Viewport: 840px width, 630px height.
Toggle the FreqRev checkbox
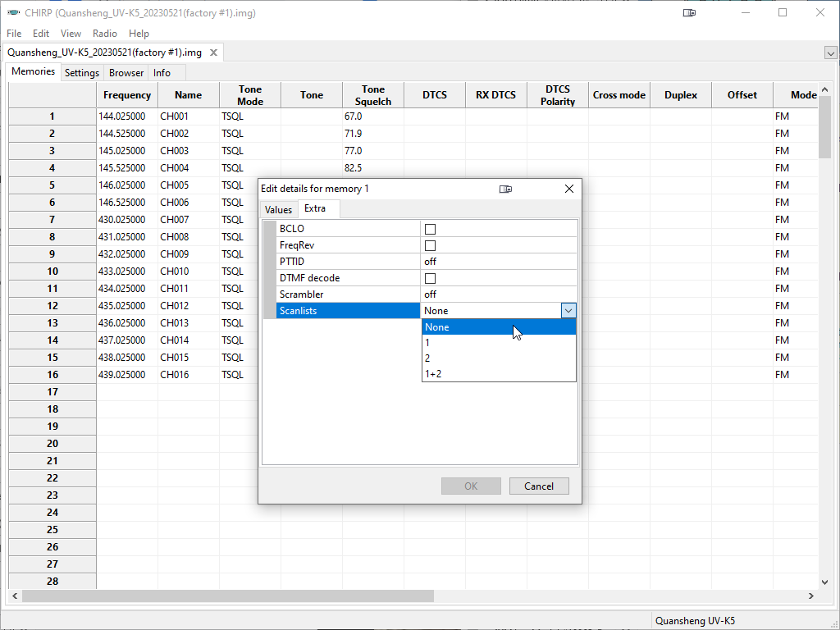point(430,246)
